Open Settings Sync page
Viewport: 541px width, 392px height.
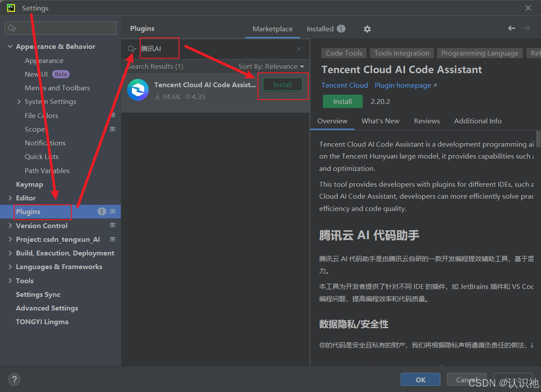tap(38, 295)
